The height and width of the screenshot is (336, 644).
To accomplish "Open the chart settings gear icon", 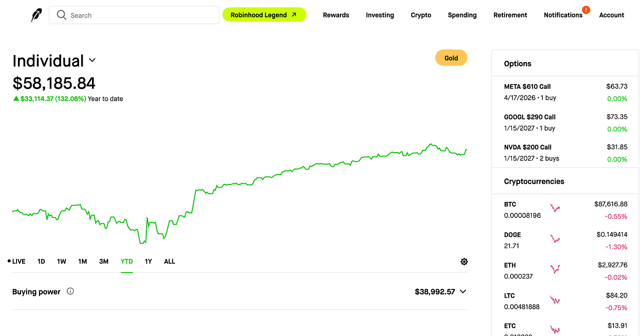I will click(x=464, y=262).
